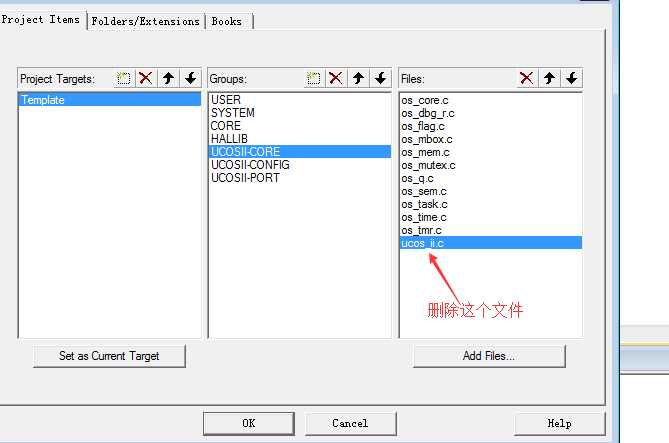Screen dimensions: 669x443
Task: Move the Project Target down
Action: point(190,79)
